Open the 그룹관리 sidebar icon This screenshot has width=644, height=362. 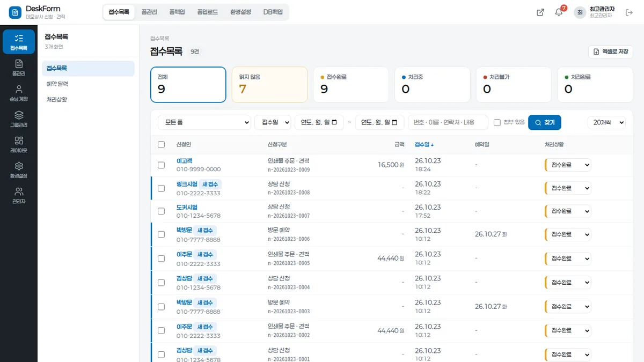(19, 119)
